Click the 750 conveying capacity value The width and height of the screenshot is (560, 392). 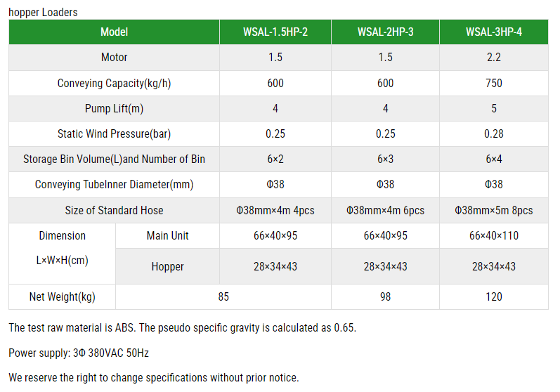[x=494, y=83]
